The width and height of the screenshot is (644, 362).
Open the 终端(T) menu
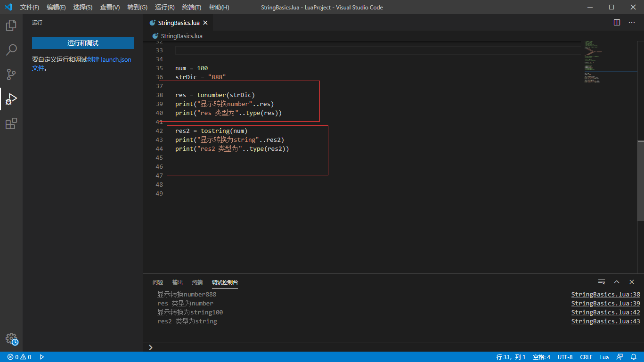tap(192, 8)
